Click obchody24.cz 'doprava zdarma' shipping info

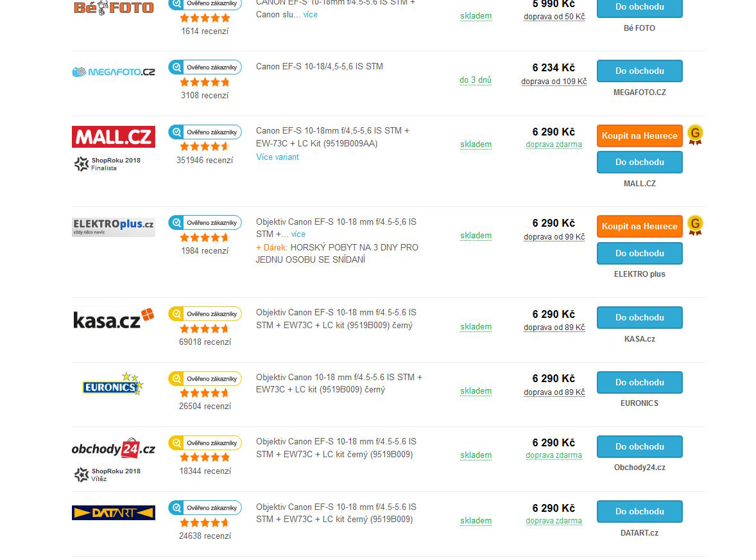point(554,455)
